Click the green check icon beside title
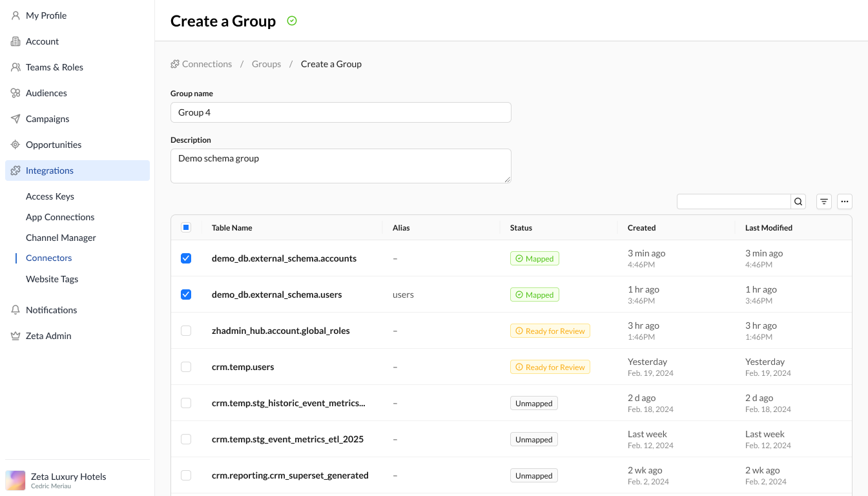Screen dimensions: 868x496 click(x=292, y=21)
